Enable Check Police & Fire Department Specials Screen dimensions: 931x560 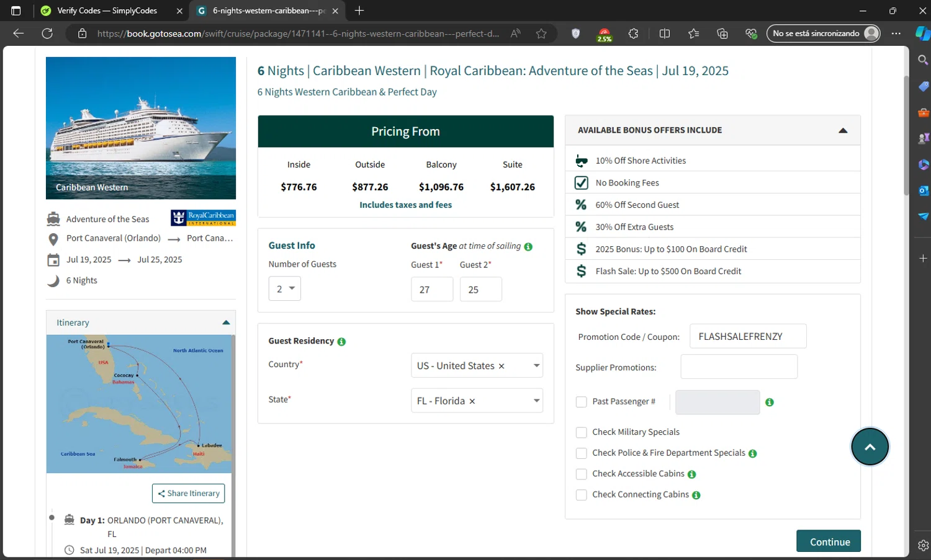[x=582, y=453]
